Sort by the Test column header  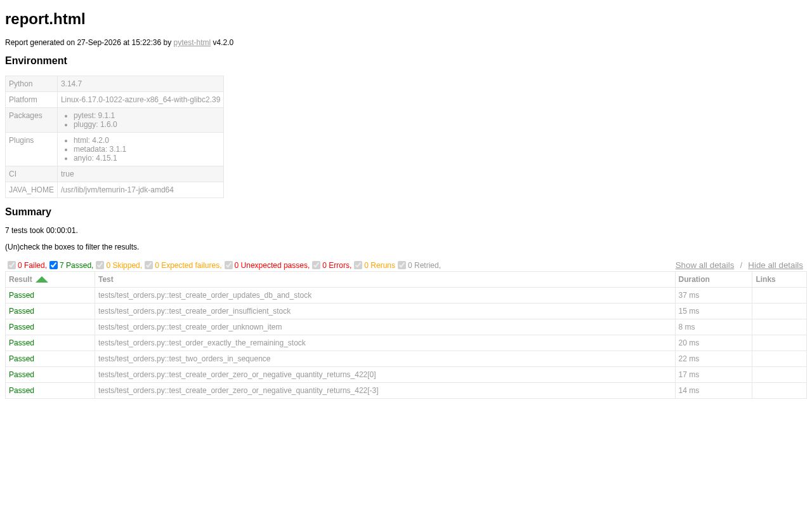tap(384, 279)
